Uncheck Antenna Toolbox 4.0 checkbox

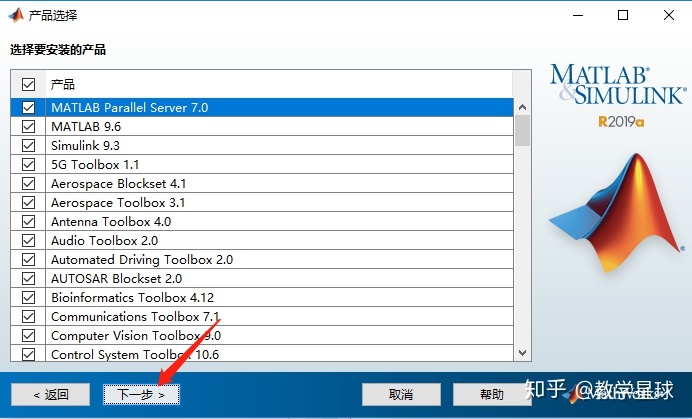click(28, 221)
